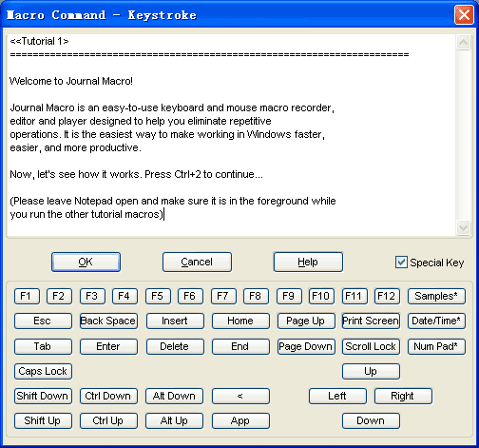Open the Num Pad* options

click(x=436, y=346)
